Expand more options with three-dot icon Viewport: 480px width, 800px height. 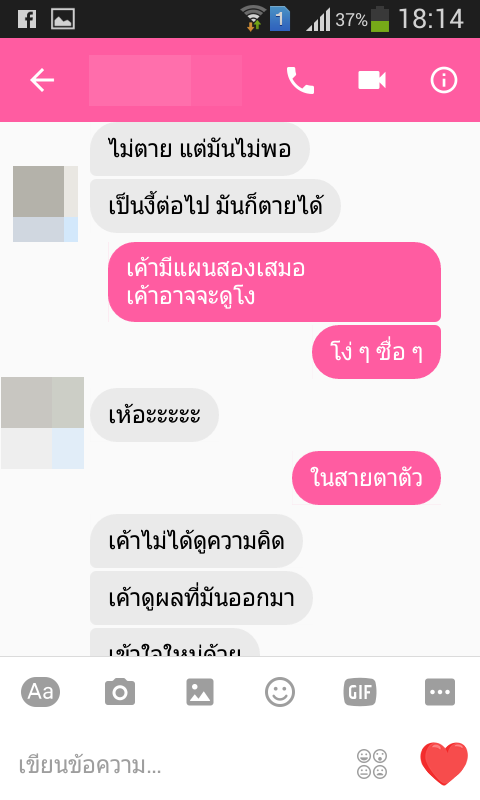click(440, 692)
